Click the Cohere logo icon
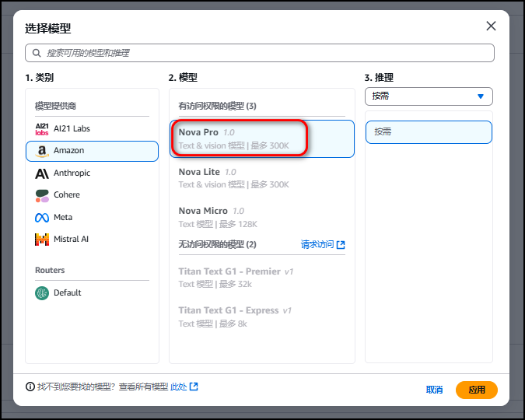525x420 pixels. [x=42, y=195]
